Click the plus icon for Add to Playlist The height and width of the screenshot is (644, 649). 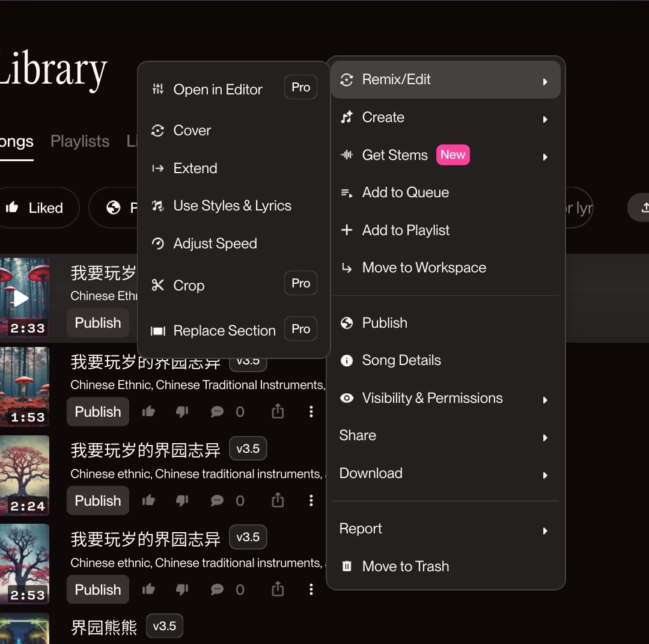pos(347,230)
